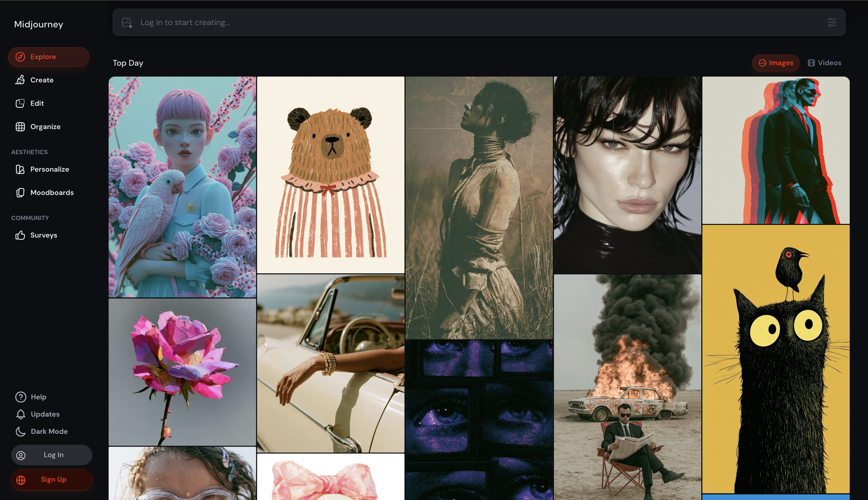Click the Organize grid icon
Image resolution: width=868 pixels, height=500 pixels.
click(x=20, y=126)
